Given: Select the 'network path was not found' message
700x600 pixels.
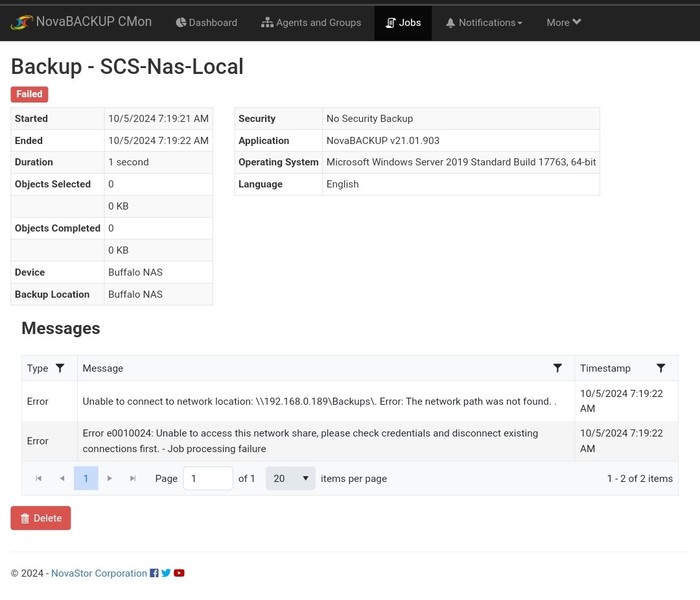Looking at the screenshot, I should point(319,402).
